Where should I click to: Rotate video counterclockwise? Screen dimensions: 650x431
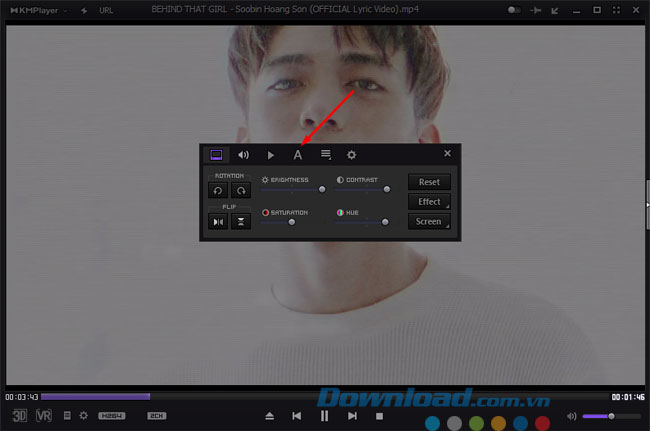[218, 191]
